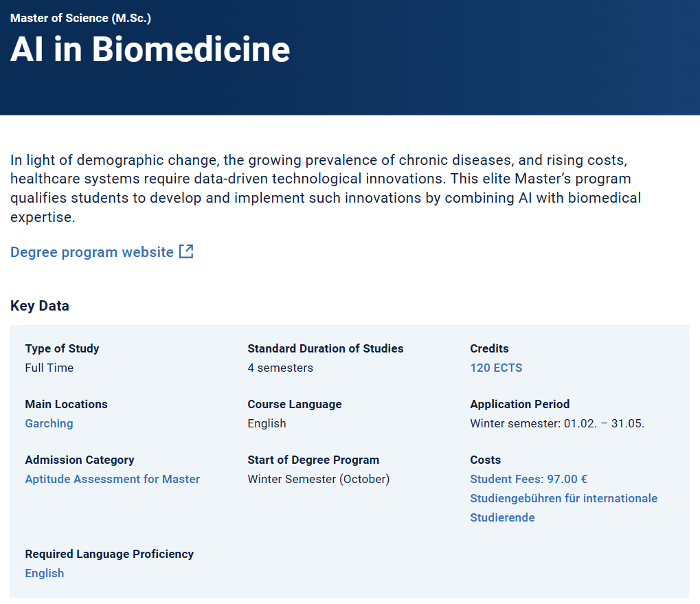Click the Full Time value text
The width and height of the screenshot is (700, 604).
coord(49,368)
